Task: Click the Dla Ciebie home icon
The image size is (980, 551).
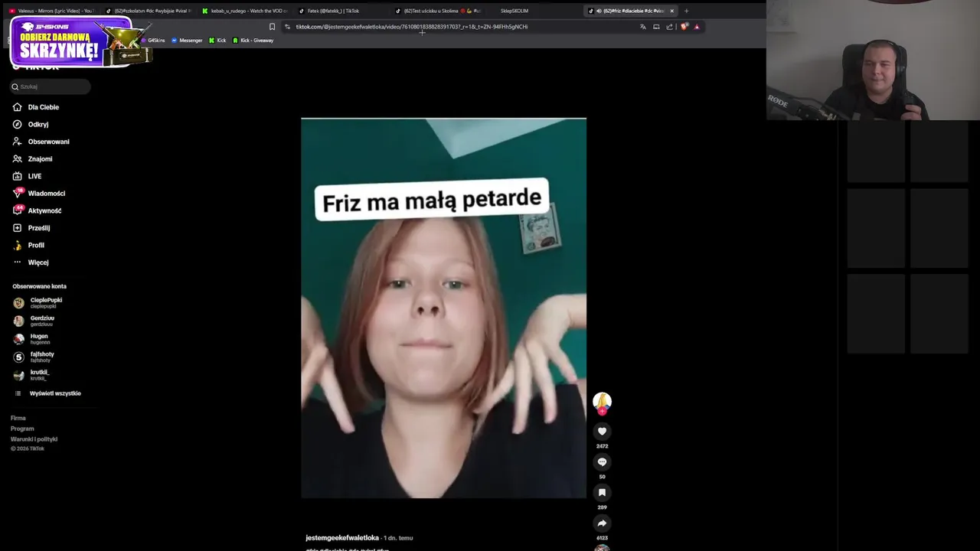Action: tap(17, 107)
